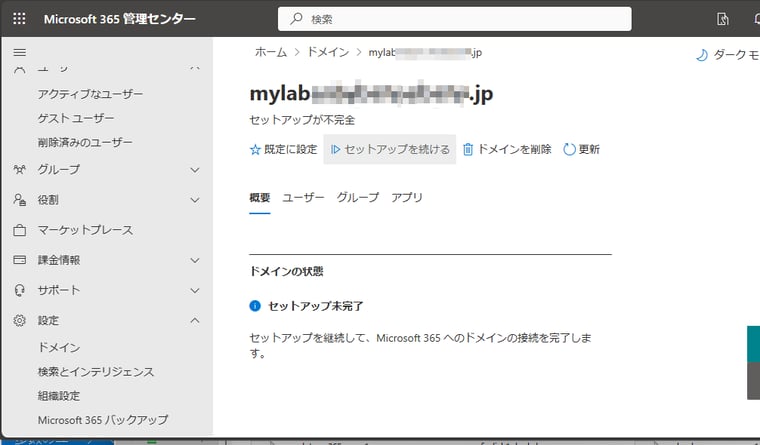The height and width of the screenshot is (445, 760).
Task: Click the Microsoft 365 管理センター title
Action: click(x=120, y=19)
